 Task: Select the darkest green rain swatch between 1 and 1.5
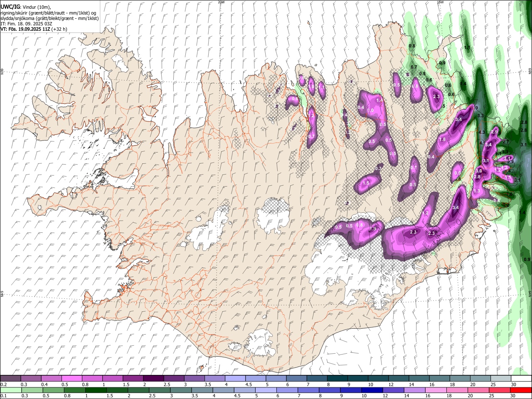point(96,390)
